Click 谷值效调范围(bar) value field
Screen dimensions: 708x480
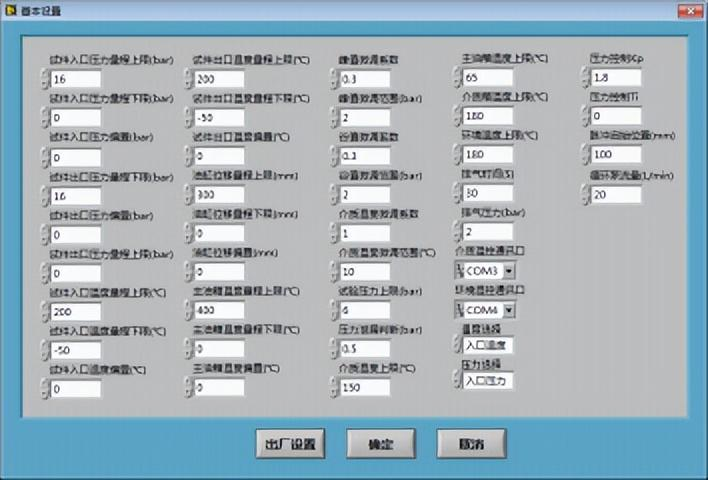pos(365,195)
